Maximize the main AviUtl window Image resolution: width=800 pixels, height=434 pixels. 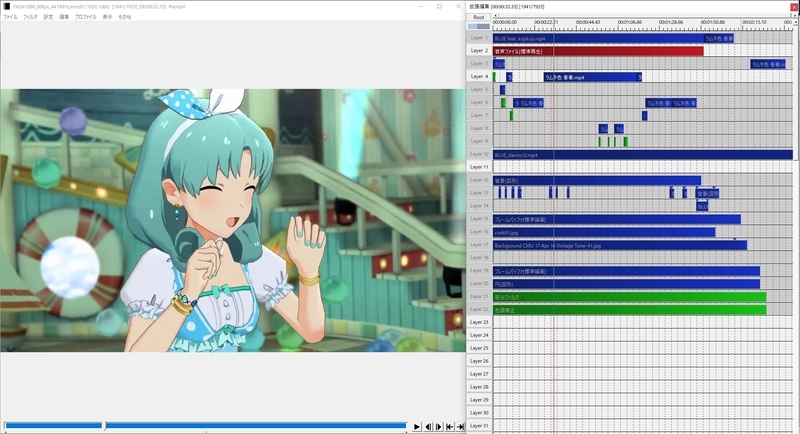[x=439, y=6]
